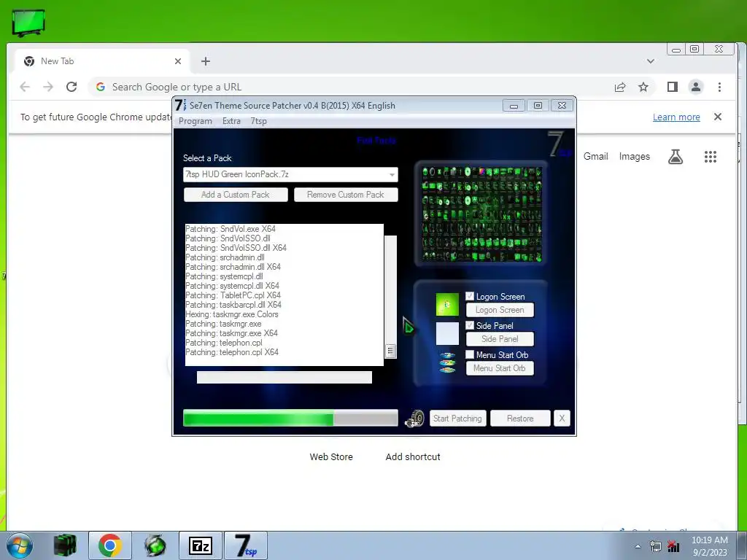
Task: Click the X button beside Restore
Action: click(562, 419)
